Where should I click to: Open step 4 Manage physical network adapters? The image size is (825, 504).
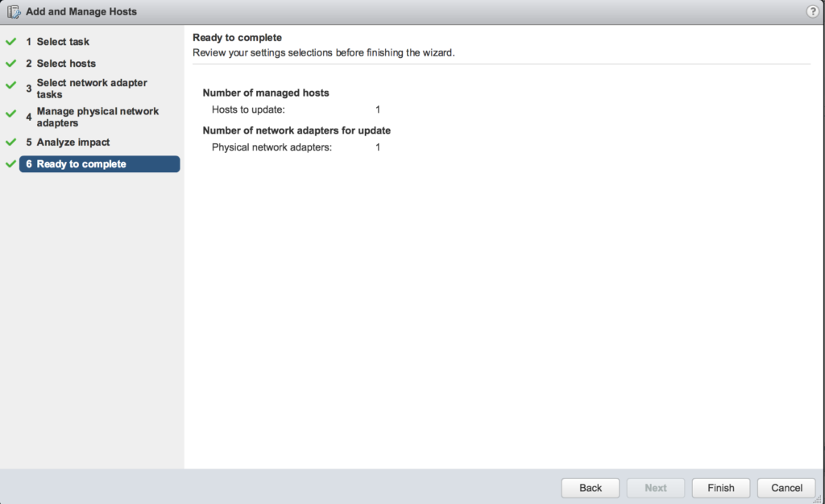(x=92, y=117)
